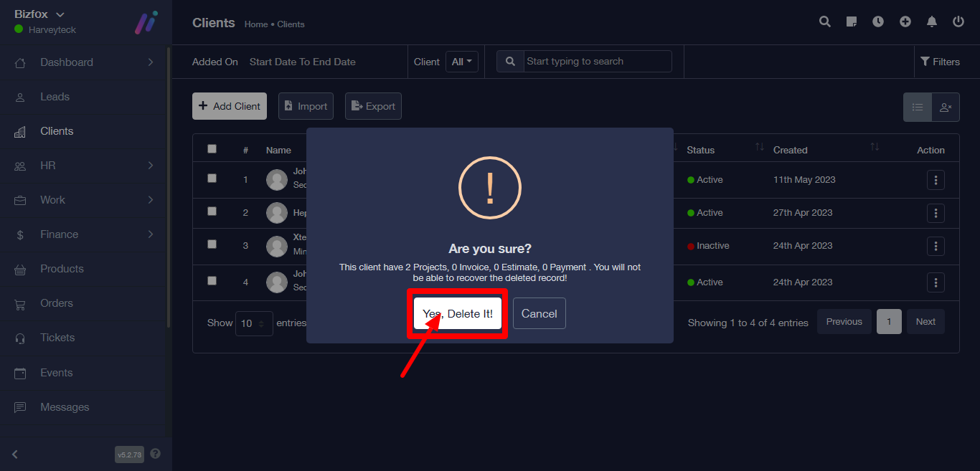The image size is (980, 471).
Task: Select the checkbox for row 1
Action: click(212, 179)
